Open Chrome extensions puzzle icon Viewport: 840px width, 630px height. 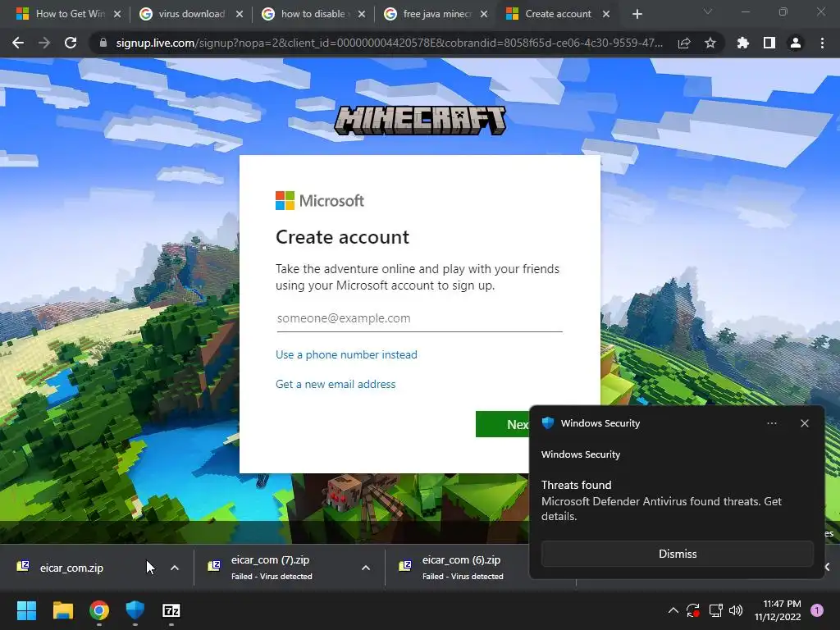pyautogui.click(x=742, y=43)
